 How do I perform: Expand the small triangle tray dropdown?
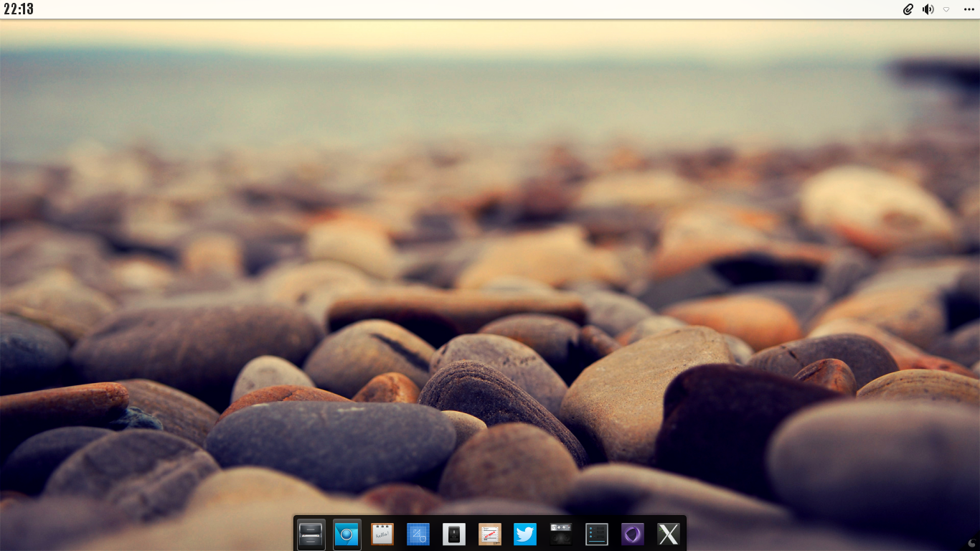[x=946, y=9]
